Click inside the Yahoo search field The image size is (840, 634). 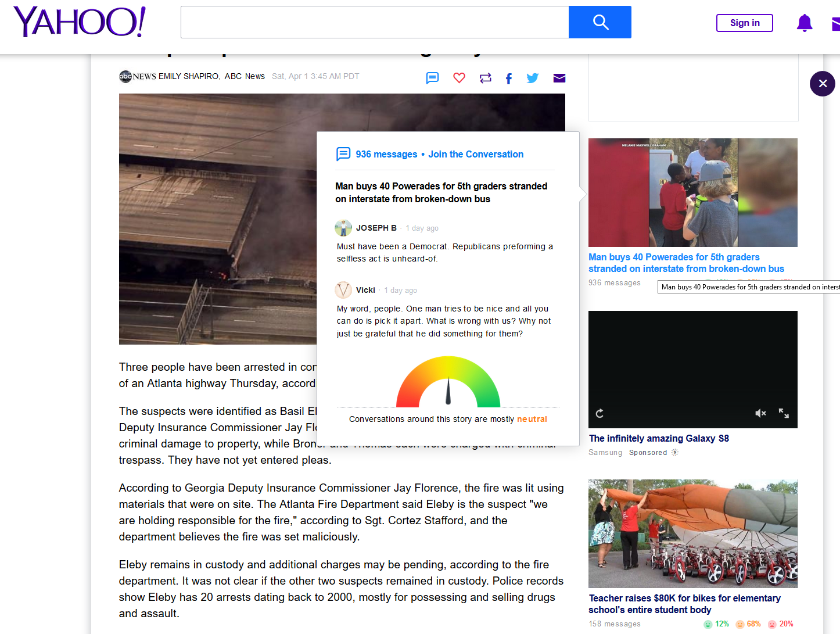point(375,22)
